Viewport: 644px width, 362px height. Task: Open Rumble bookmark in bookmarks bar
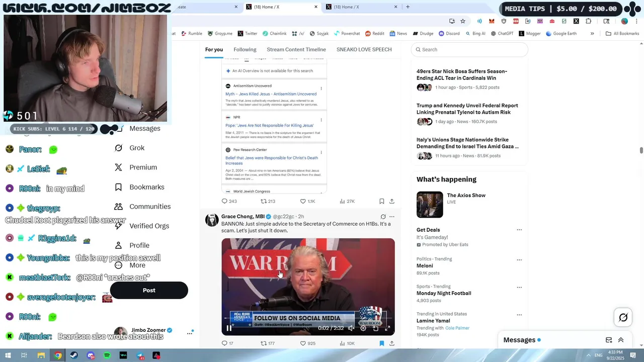click(191, 33)
